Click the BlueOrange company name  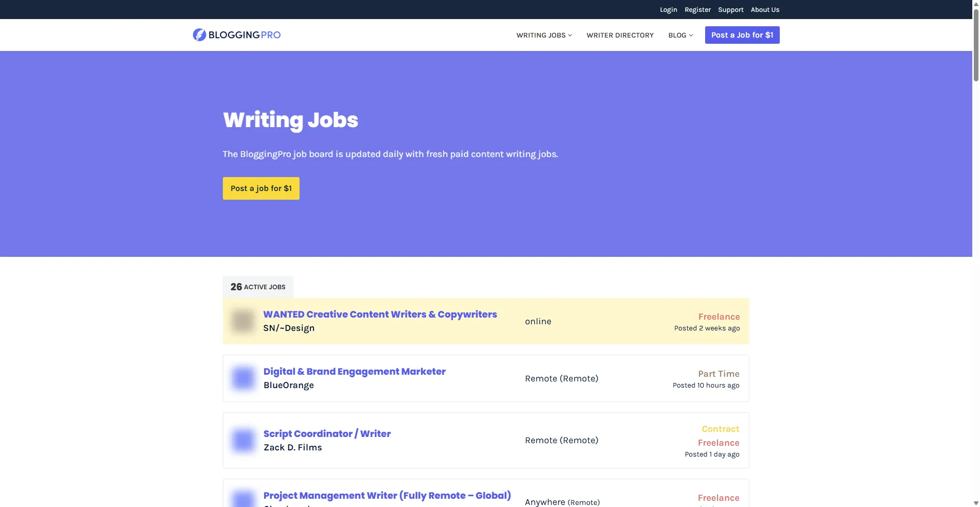[x=289, y=385]
